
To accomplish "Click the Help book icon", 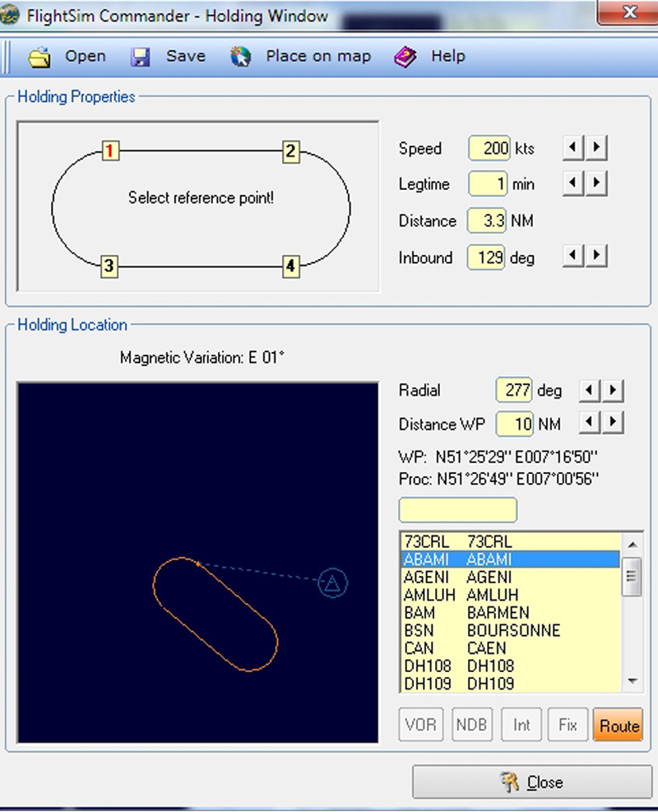I will coord(405,57).
